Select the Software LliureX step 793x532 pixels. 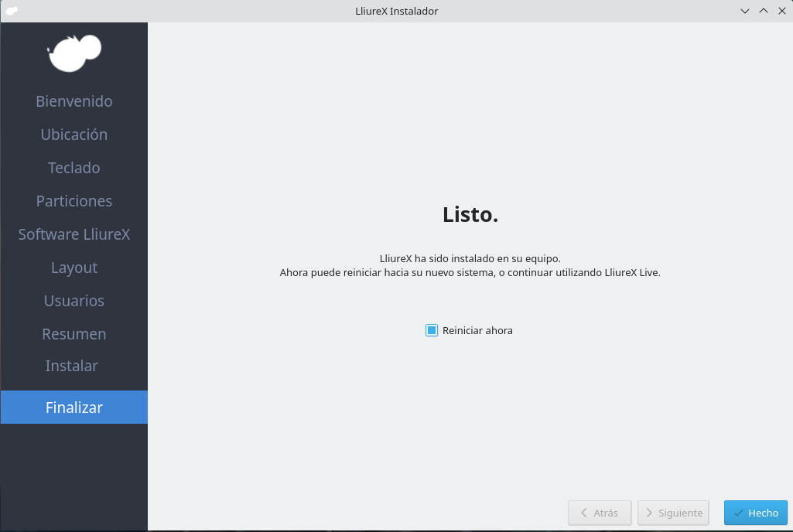(74, 234)
